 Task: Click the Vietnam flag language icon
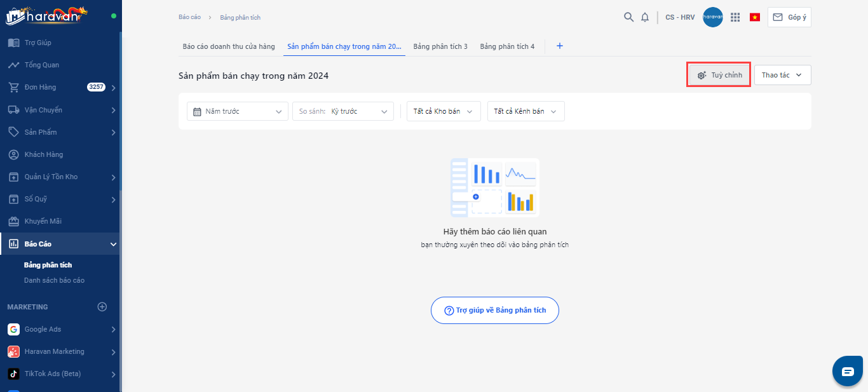[755, 17]
